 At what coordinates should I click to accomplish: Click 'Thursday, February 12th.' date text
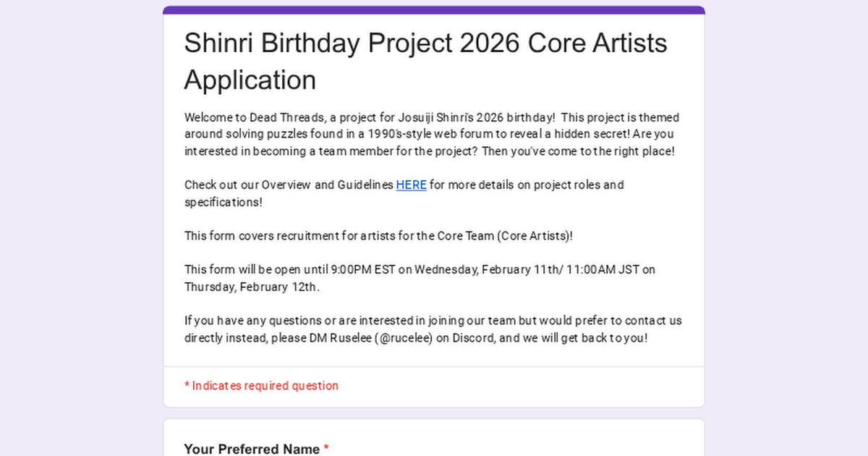click(x=251, y=287)
